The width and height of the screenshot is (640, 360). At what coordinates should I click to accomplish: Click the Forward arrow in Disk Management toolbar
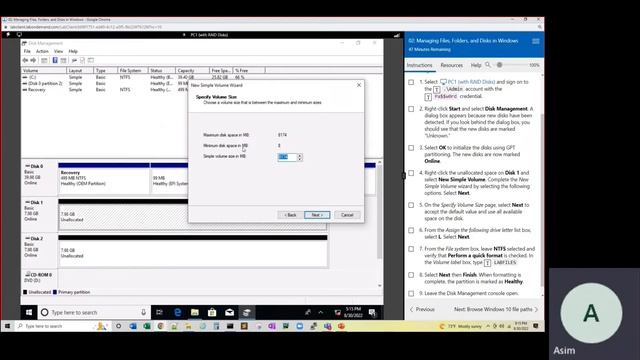[33, 60]
